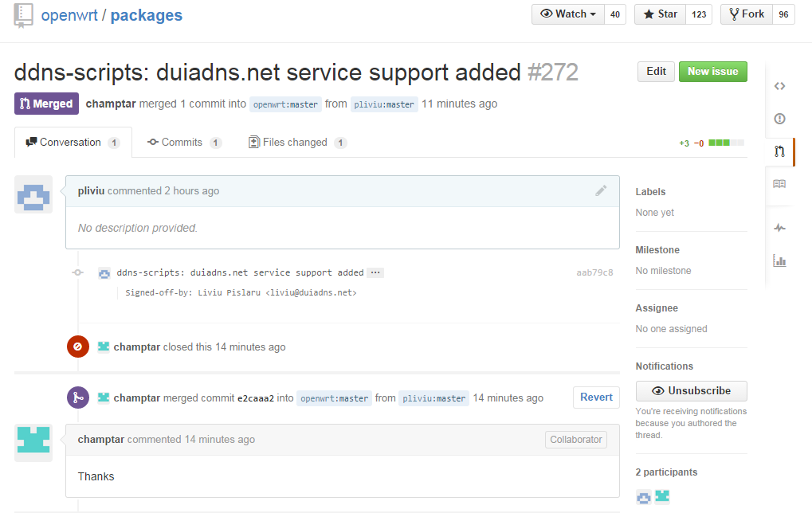This screenshot has height=517, width=812.
Task: Click the Collaborator badge
Action: coord(576,440)
